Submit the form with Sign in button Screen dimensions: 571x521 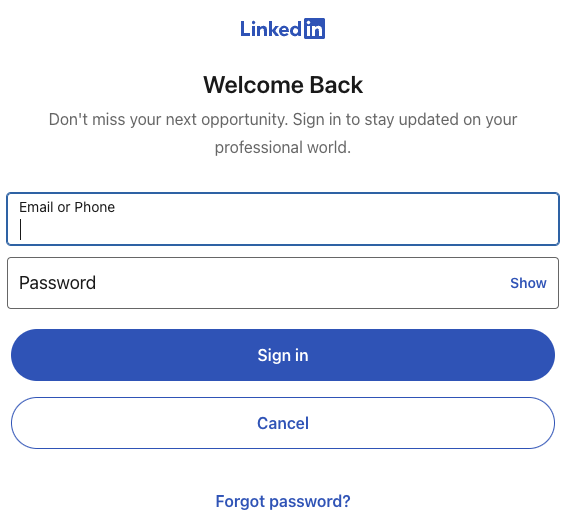pyautogui.click(x=283, y=355)
